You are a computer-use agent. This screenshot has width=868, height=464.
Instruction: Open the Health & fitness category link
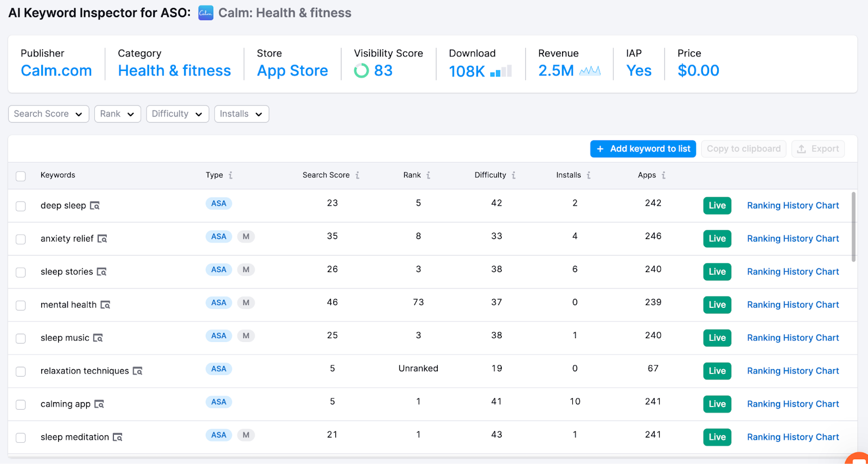coord(175,70)
